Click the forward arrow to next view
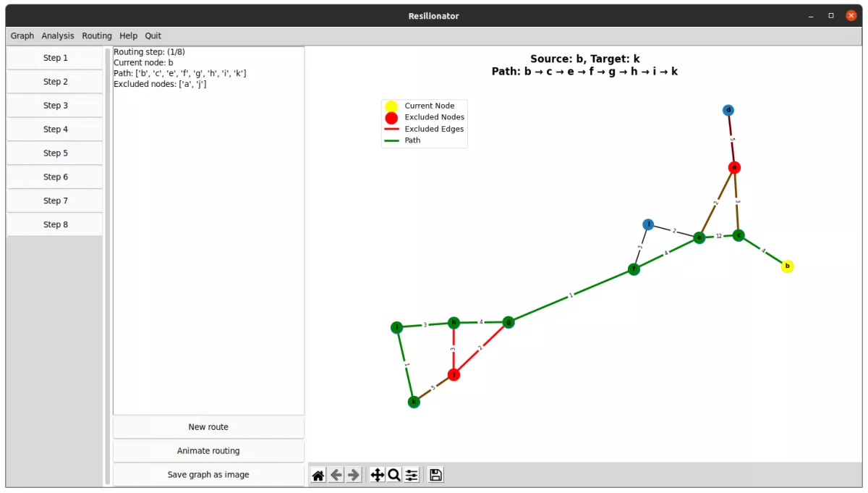868x493 pixels. coord(354,475)
